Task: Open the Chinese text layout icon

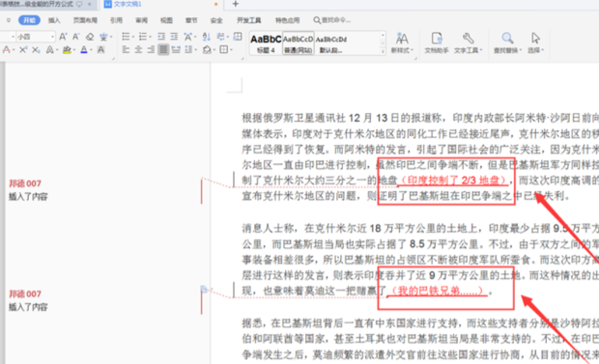Action: [x=187, y=37]
